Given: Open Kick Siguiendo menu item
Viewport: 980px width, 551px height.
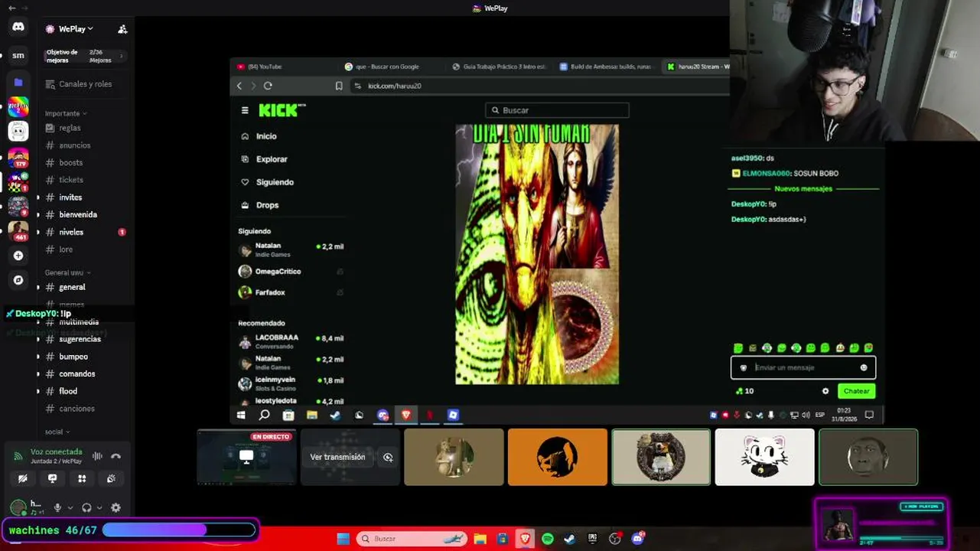Looking at the screenshot, I should coord(268,182).
